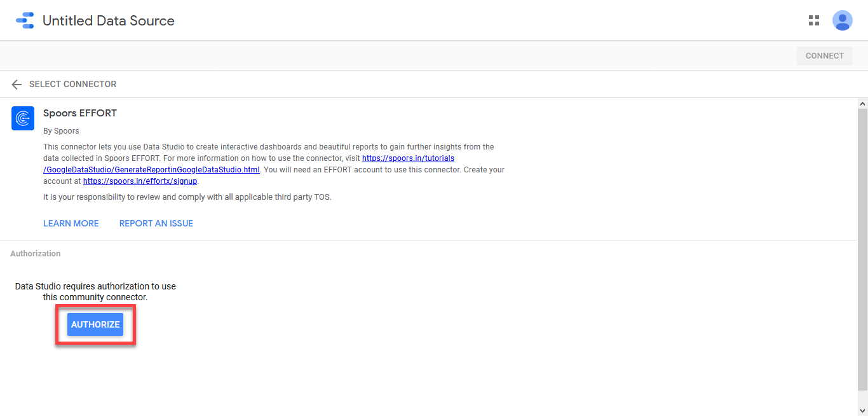
Task: Click LEARN MORE
Action: pos(71,223)
